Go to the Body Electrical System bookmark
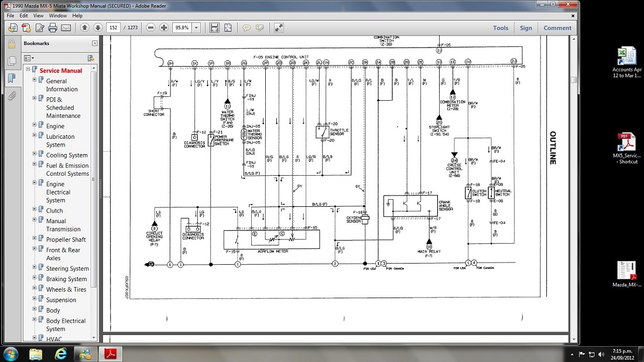The height and width of the screenshot is (362, 644). pos(66,325)
